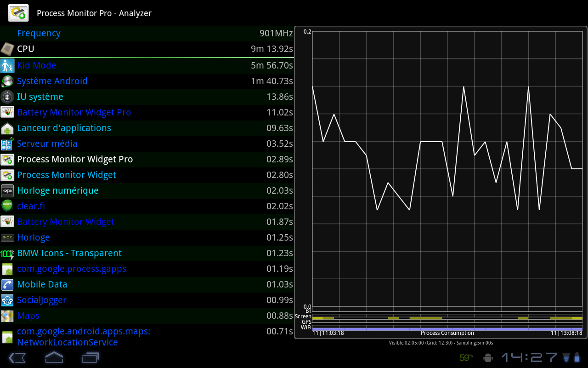This screenshot has width=588, height=368.
Task: Tap the Visible/Grid/Sampling info text
Action: coord(441,343)
